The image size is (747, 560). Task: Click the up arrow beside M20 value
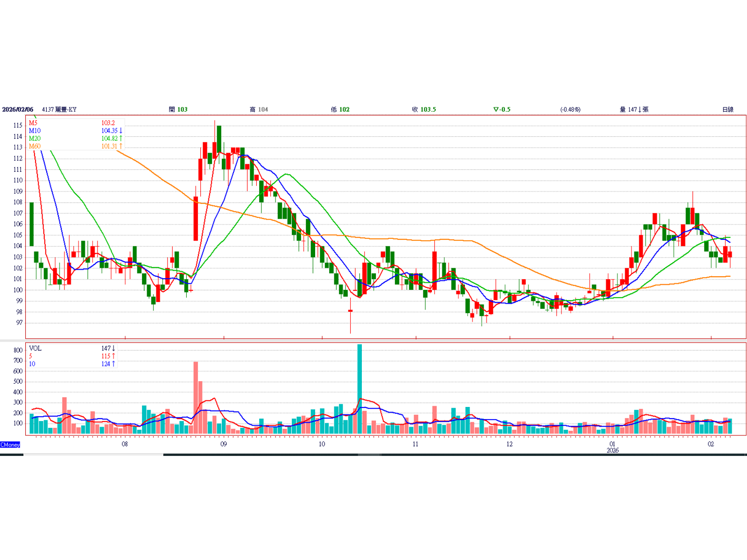coord(121,139)
